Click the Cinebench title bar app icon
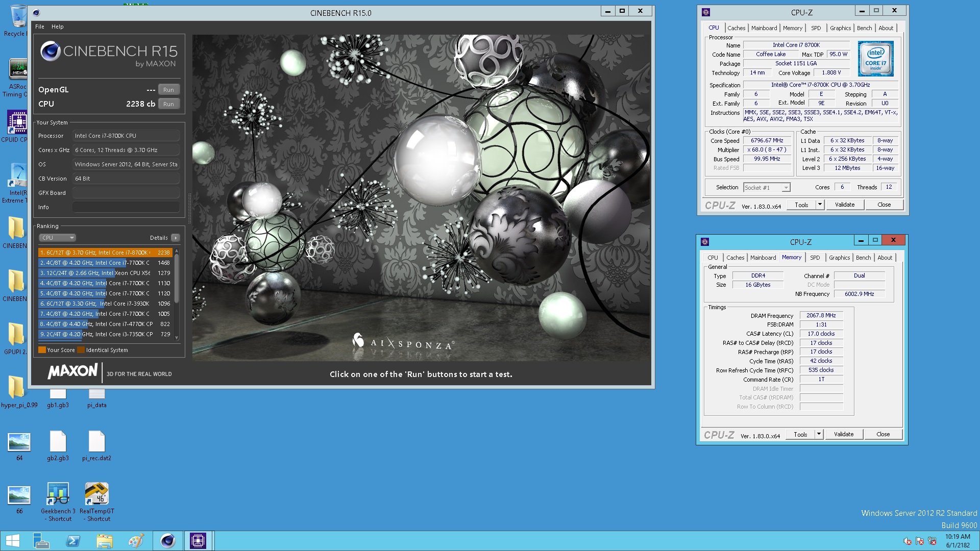This screenshot has width=980, height=551. tap(36, 13)
